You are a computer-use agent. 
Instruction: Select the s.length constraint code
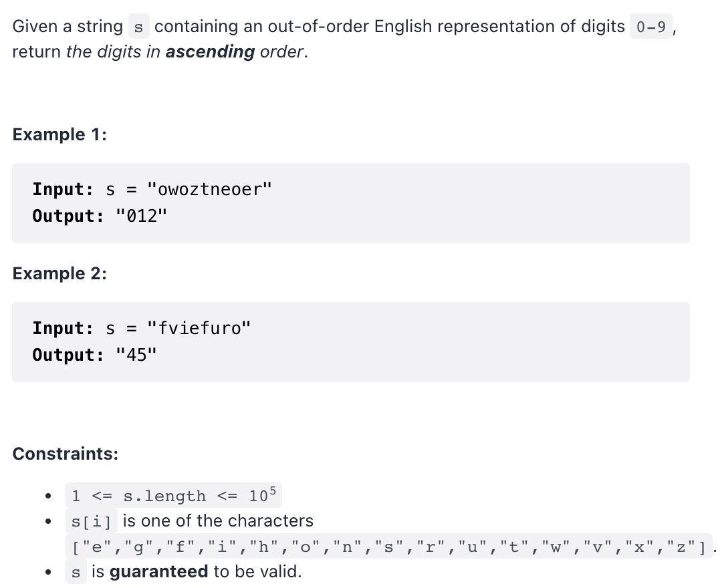pyautogui.click(x=173, y=496)
